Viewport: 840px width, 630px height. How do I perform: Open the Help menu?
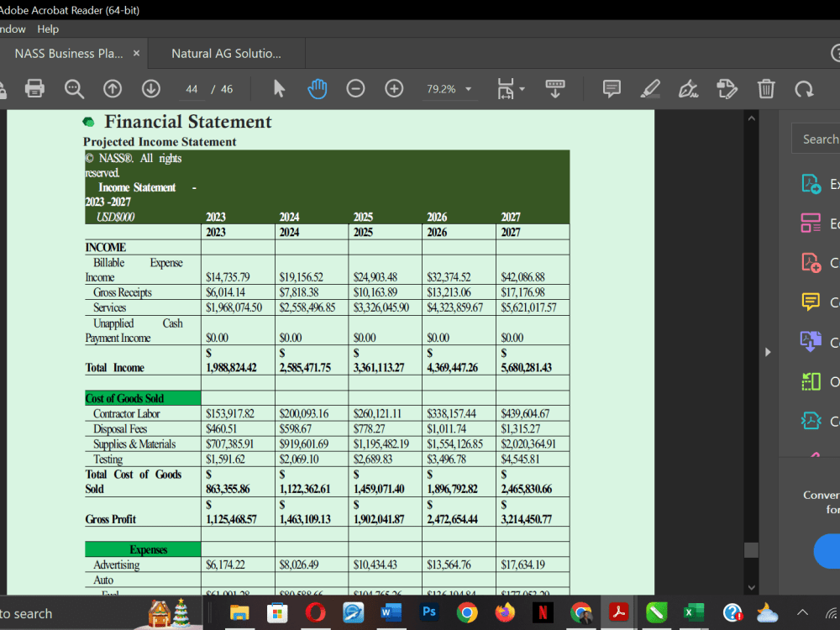point(48,29)
